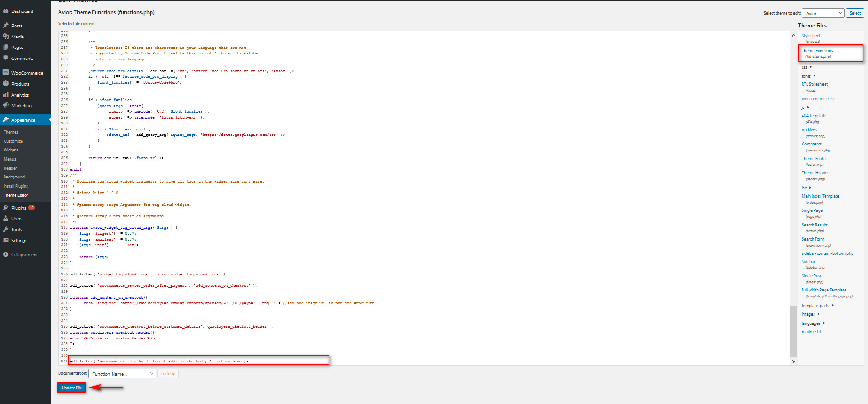This screenshot has width=868, height=404.
Task: Click the Users person icon
Action: [6, 218]
